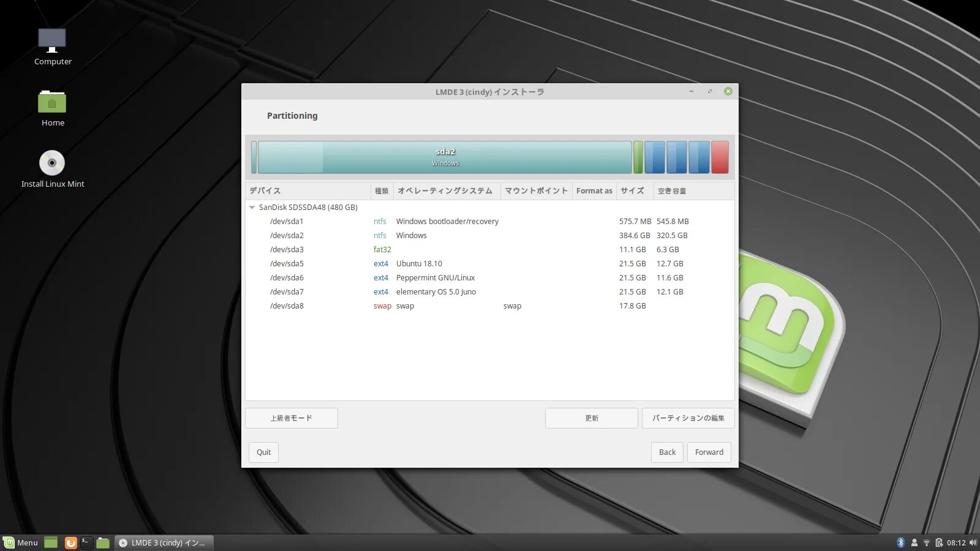Click the 08:12 clock in the panel
The height and width of the screenshot is (551, 980).
[x=956, y=542]
